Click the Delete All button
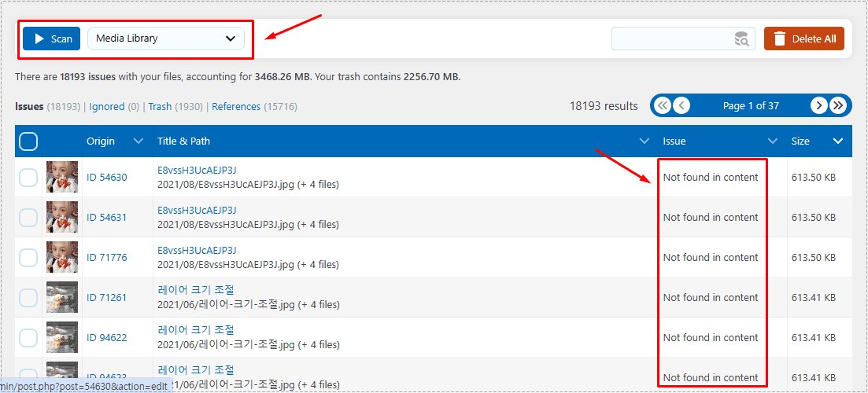 point(803,39)
